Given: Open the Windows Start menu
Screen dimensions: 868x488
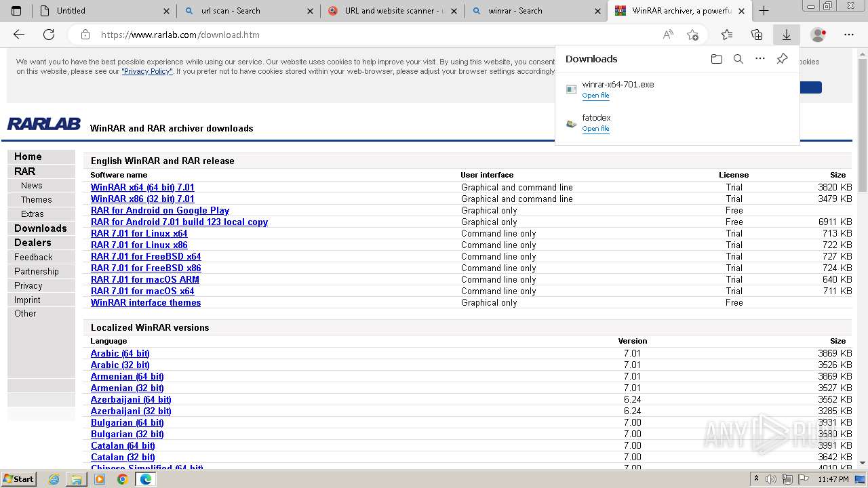Looking at the screenshot, I should (18, 479).
